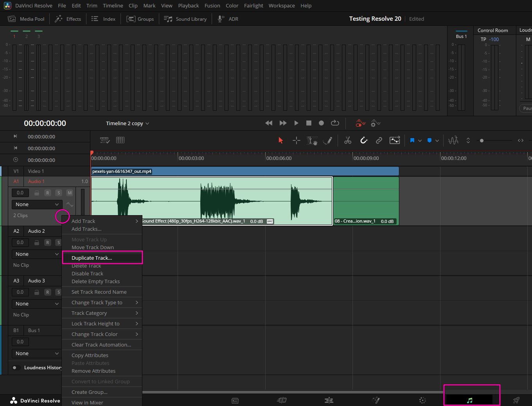
Task: Open the Workspace menu
Action: (x=282, y=5)
